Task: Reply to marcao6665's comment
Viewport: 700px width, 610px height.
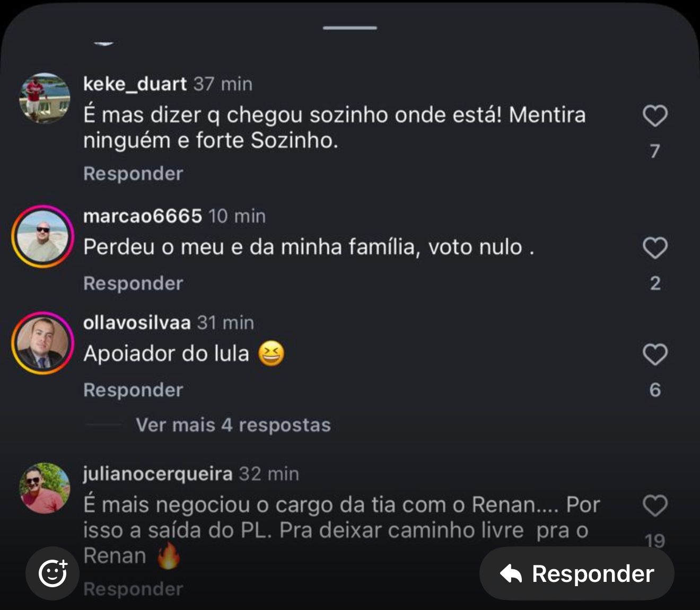Action: coord(133,284)
